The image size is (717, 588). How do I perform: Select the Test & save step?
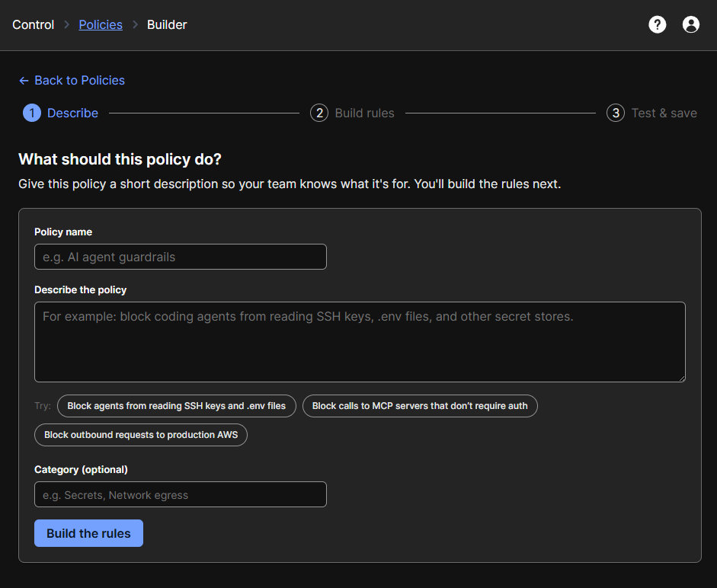pyautogui.click(x=651, y=113)
